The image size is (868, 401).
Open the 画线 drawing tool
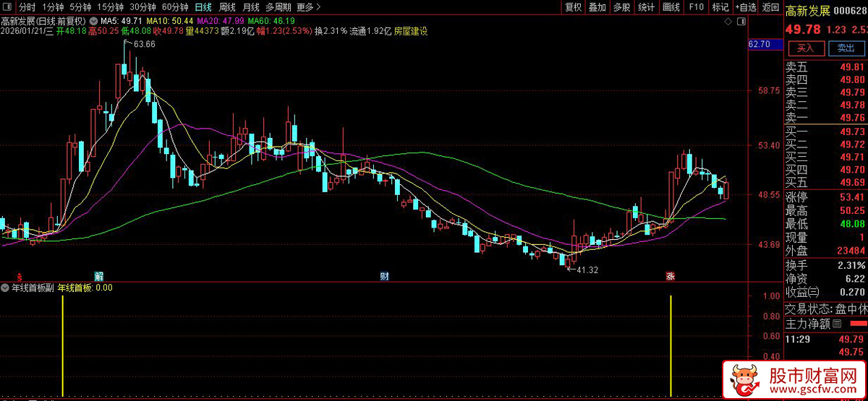coord(671,7)
